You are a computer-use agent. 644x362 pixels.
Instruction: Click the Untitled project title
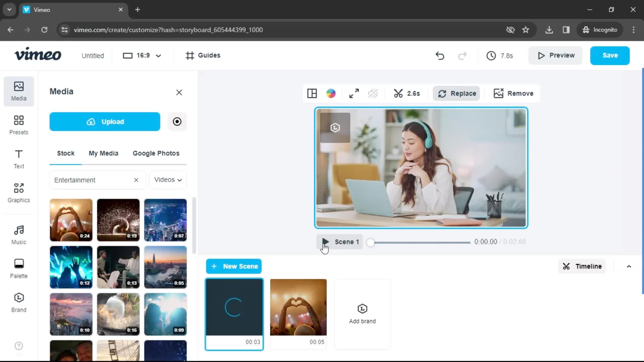point(93,56)
